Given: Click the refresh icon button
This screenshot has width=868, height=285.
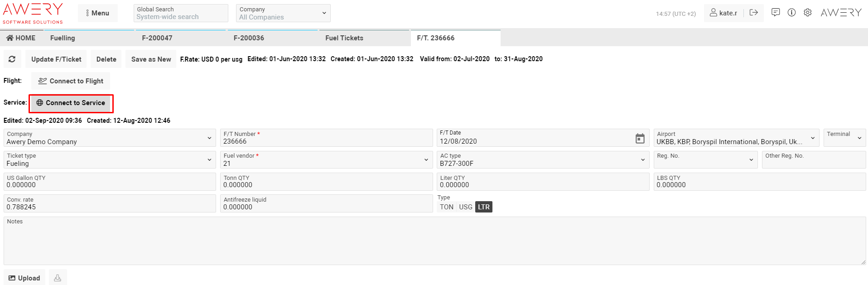Looking at the screenshot, I should click(12, 59).
